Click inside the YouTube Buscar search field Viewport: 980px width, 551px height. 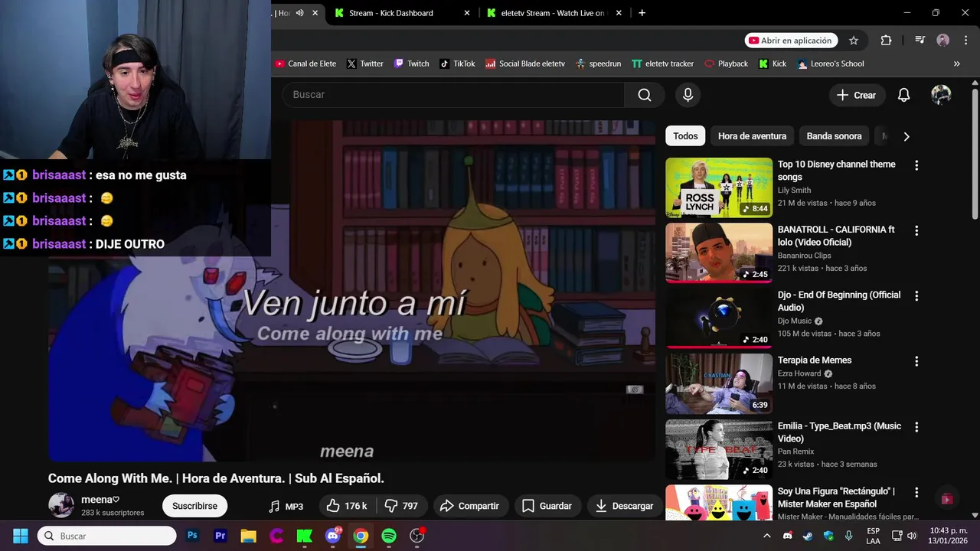pyautogui.click(x=453, y=95)
